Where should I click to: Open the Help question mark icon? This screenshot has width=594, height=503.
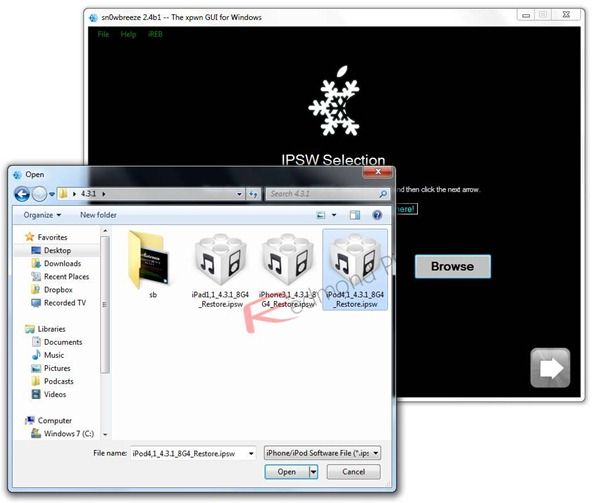tap(377, 215)
